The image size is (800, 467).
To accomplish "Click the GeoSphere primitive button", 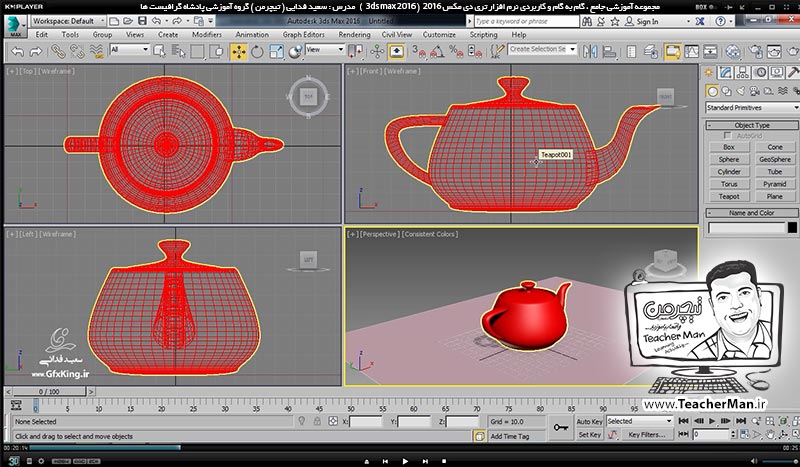I will [774, 159].
